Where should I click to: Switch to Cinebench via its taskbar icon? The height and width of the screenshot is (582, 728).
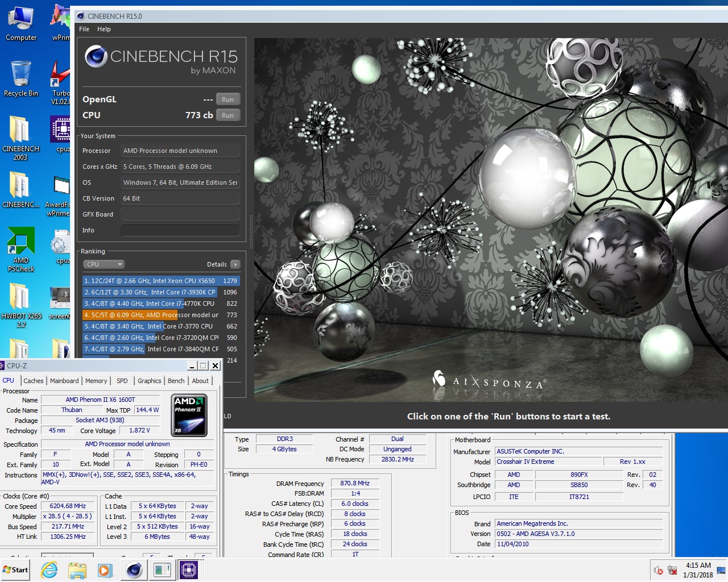134,569
